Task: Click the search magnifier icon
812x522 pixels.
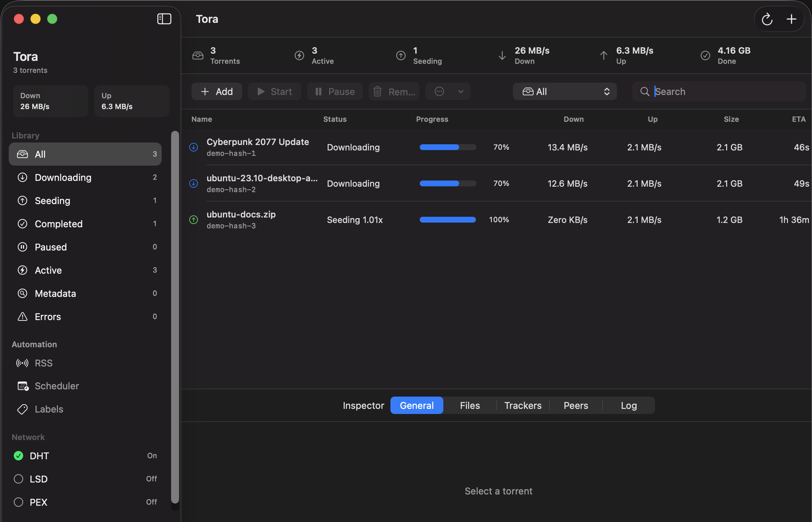Action: [645, 91]
